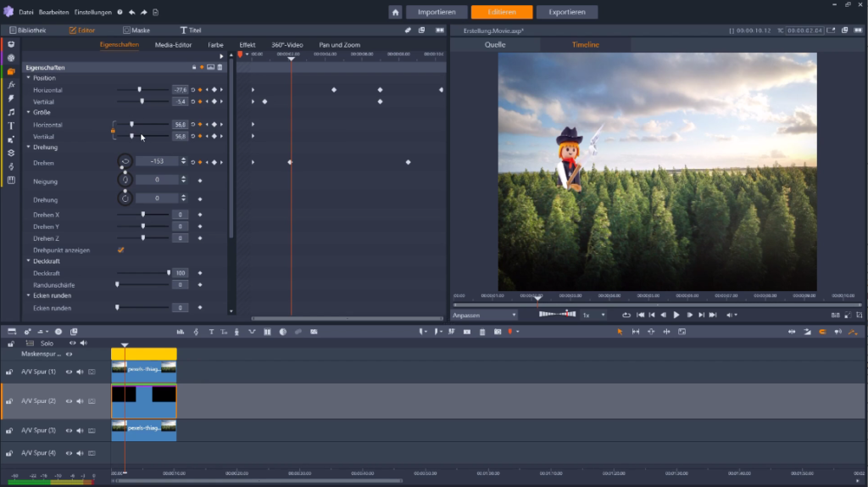This screenshot has width=868, height=487.
Task: Click the Deckkraft opacity slider
Action: pyautogui.click(x=142, y=273)
